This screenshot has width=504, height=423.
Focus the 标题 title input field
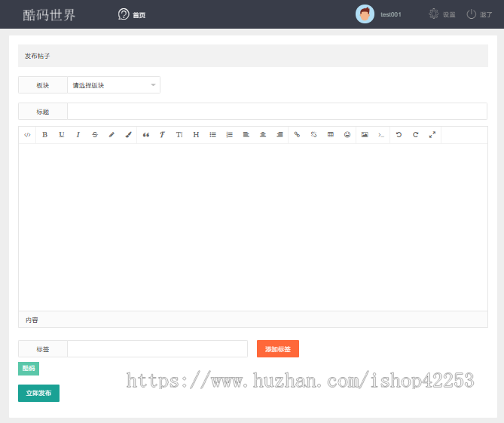point(277,112)
